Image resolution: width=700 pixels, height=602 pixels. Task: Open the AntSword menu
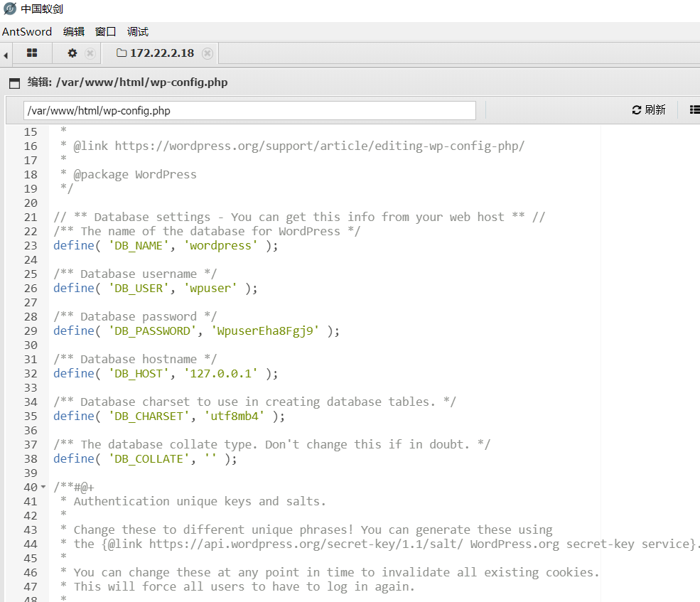coord(27,31)
